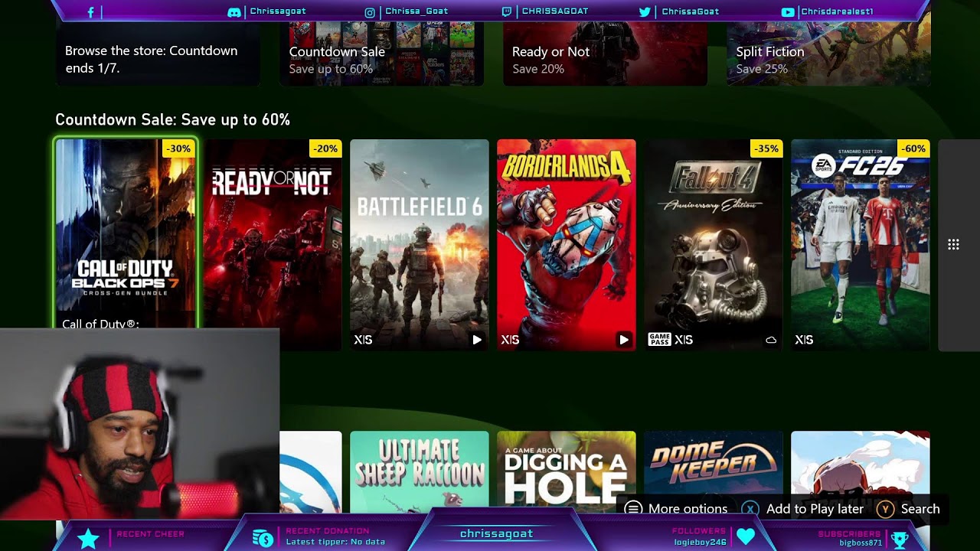Open the Call of Duty Black Ops 7 tile
Screen dimensions: 980x551
click(x=126, y=233)
